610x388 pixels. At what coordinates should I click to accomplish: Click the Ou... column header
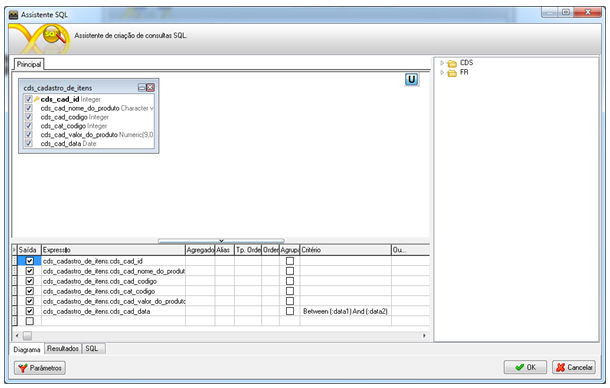[x=410, y=250]
